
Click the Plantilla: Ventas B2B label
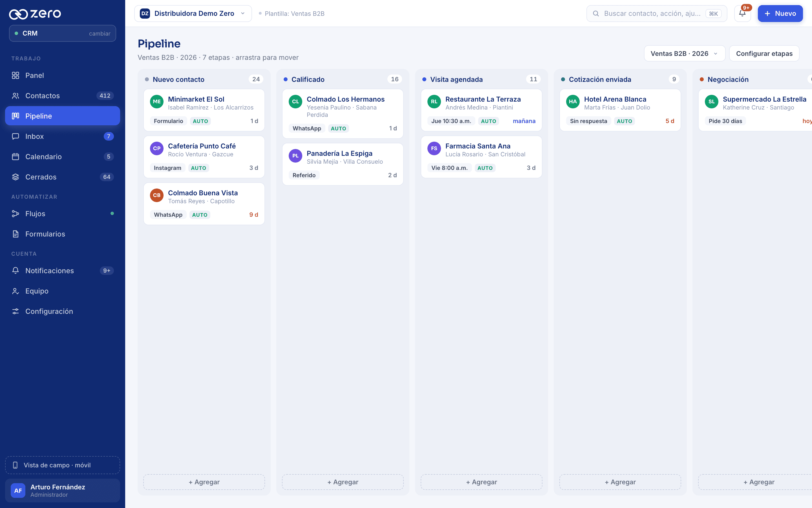point(294,14)
